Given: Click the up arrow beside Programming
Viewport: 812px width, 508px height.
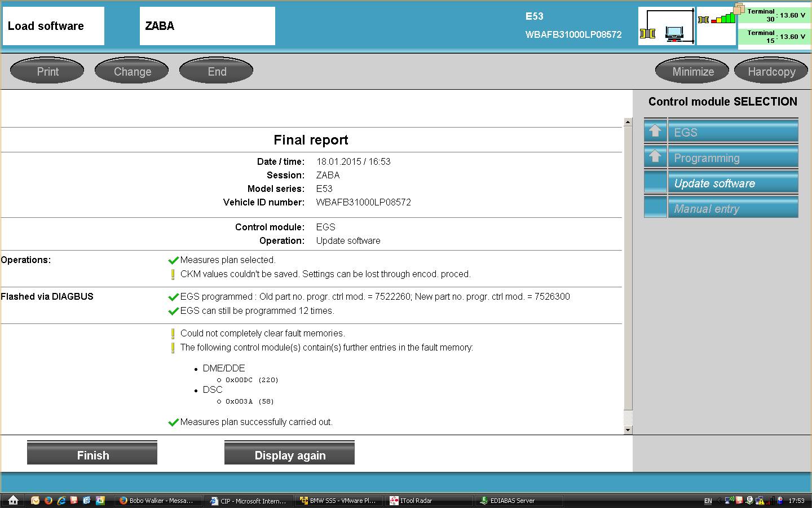Looking at the screenshot, I should (655, 157).
